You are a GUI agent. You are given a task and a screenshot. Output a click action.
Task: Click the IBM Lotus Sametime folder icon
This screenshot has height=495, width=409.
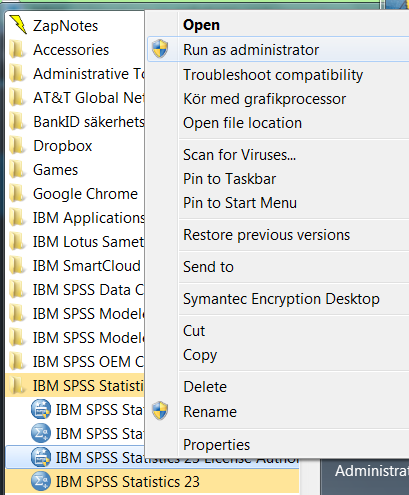pos(17,242)
